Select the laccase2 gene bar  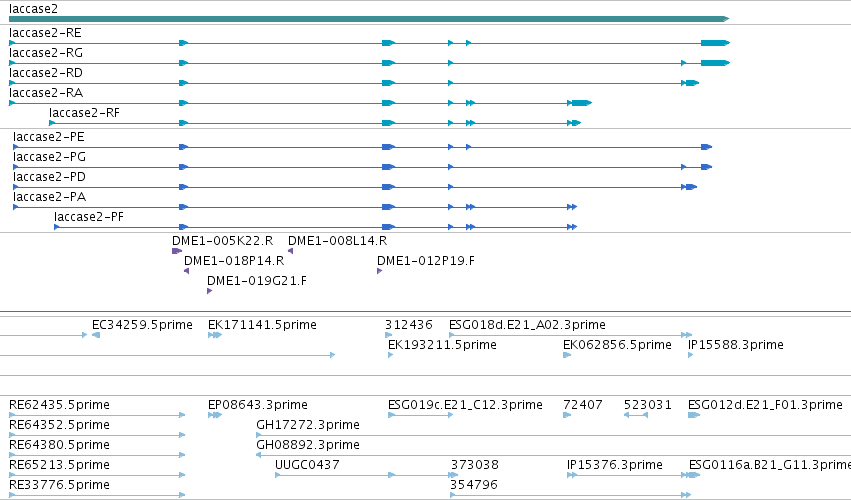pyautogui.click(x=369, y=19)
